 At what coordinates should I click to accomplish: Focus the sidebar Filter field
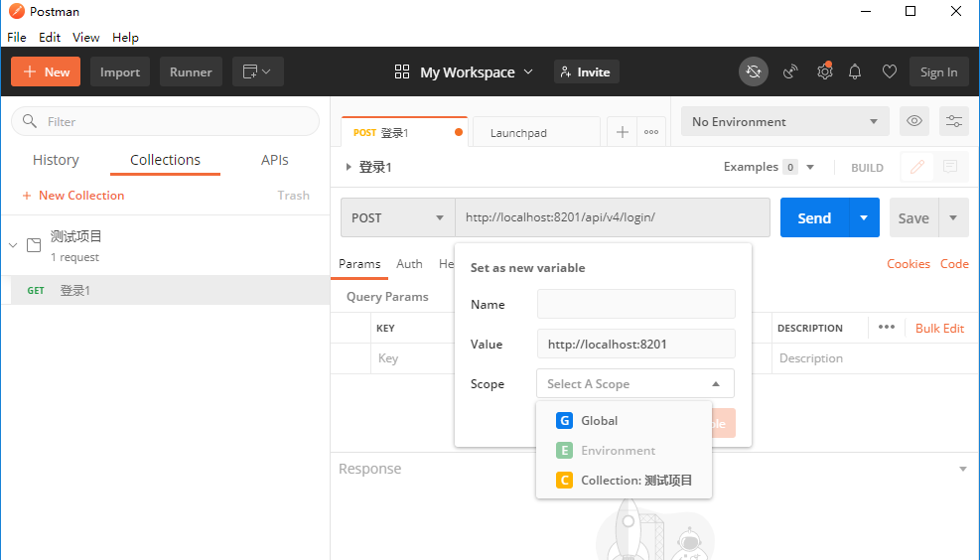(x=165, y=121)
